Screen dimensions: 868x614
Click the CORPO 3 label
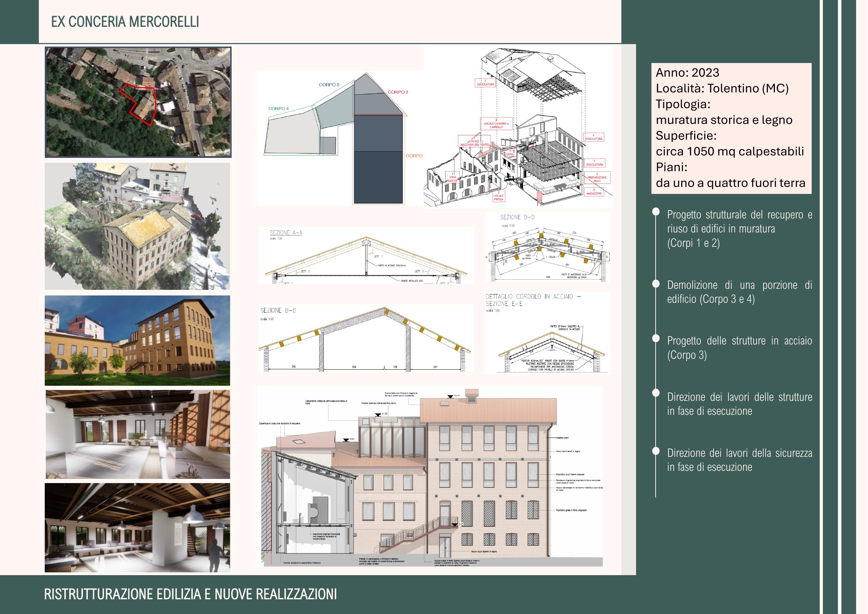[329, 85]
